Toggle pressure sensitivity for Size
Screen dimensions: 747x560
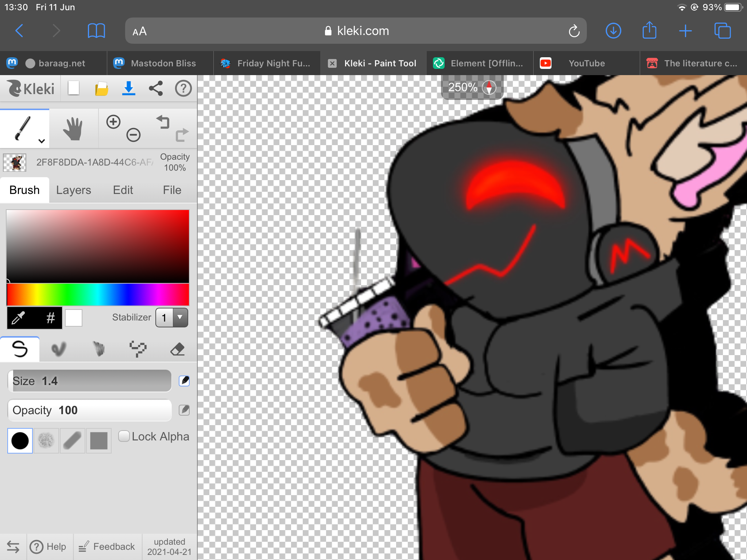[x=184, y=381]
